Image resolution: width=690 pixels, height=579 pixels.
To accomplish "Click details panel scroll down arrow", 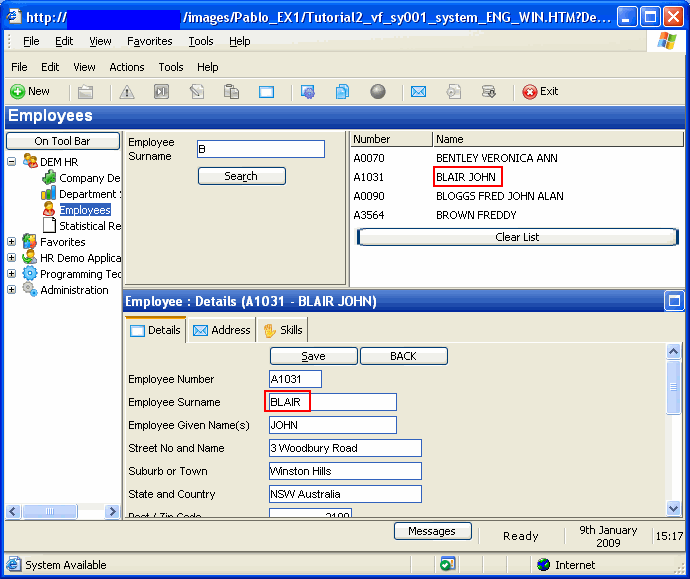I will tap(673, 508).
